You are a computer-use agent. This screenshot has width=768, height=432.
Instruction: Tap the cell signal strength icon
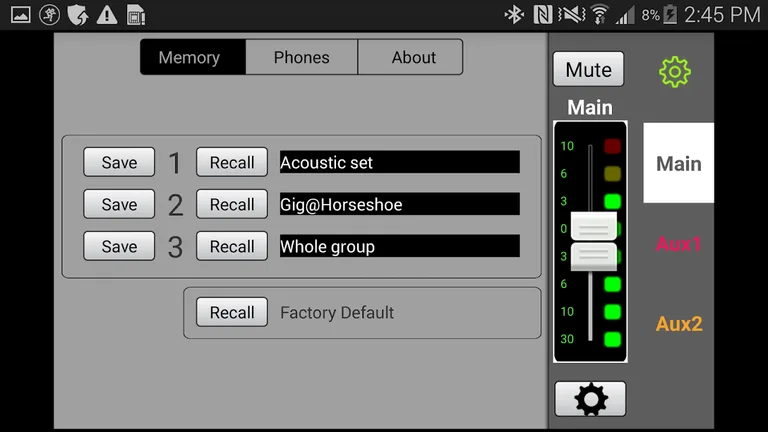[624, 15]
